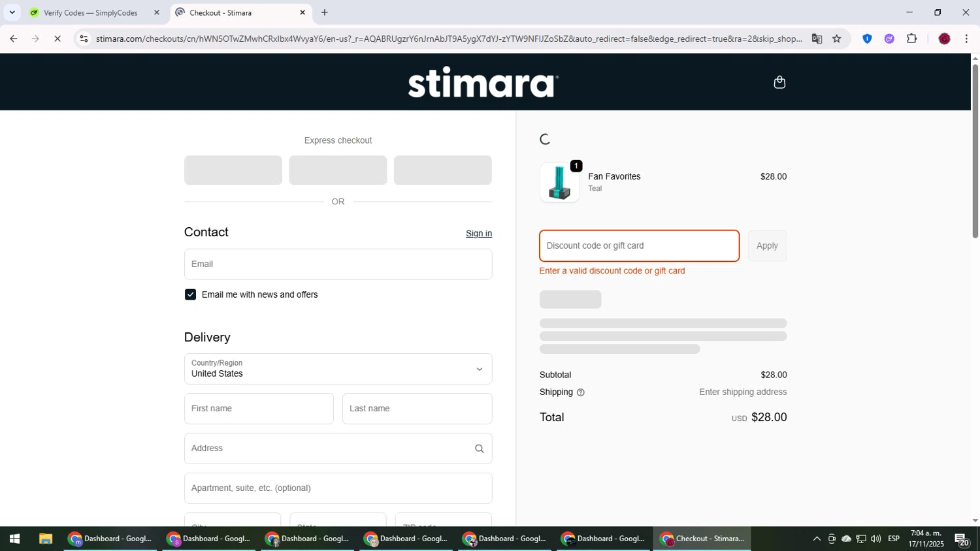Stop page loading with the X button
Viewport: 980px width, 551px height.
(x=57, y=39)
